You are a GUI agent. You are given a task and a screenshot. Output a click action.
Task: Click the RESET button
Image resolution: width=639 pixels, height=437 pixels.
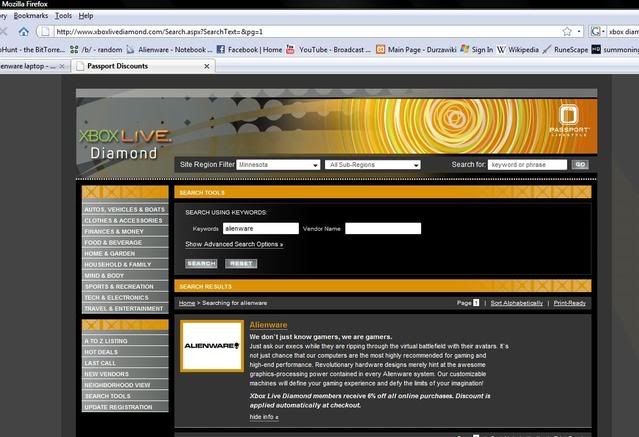pos(241,263)
